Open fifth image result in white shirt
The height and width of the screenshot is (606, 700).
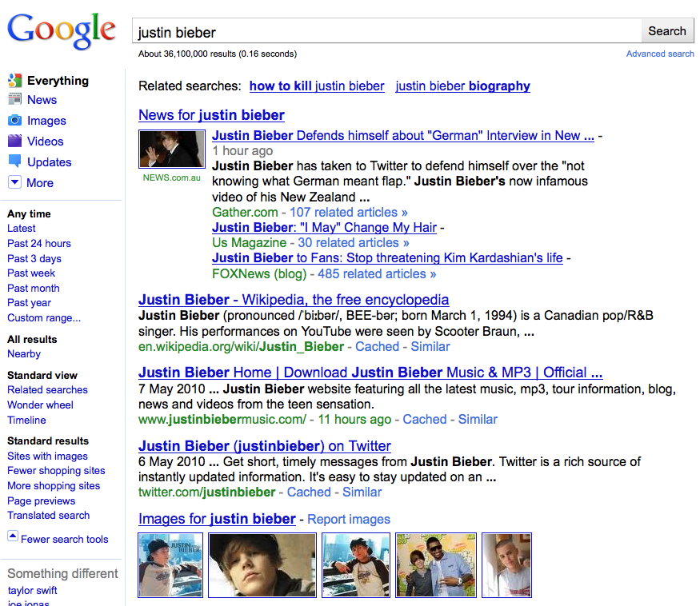pos(506,565)
